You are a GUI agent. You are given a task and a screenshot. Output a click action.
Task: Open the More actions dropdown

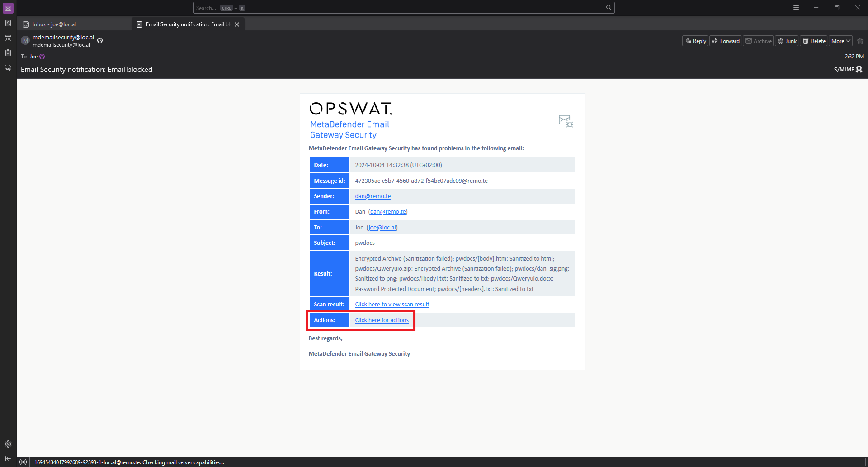click(x=841, y=41)
